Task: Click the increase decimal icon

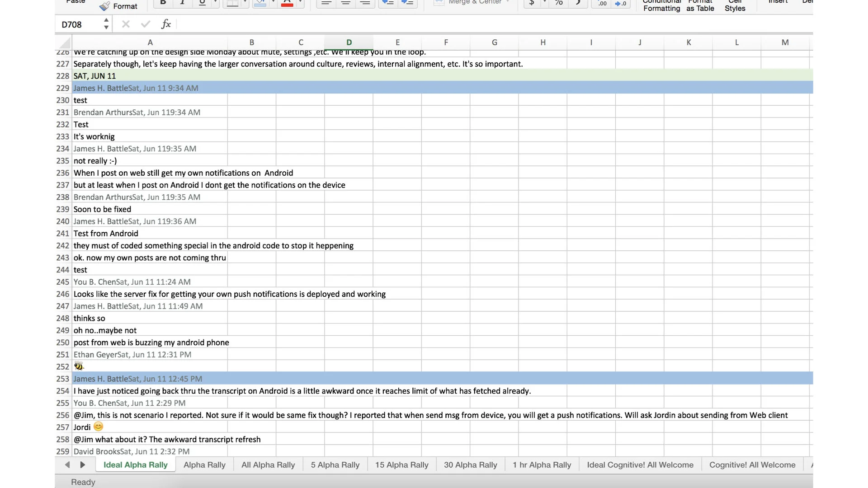Action: pyautogui.click(x=602, y=4)
